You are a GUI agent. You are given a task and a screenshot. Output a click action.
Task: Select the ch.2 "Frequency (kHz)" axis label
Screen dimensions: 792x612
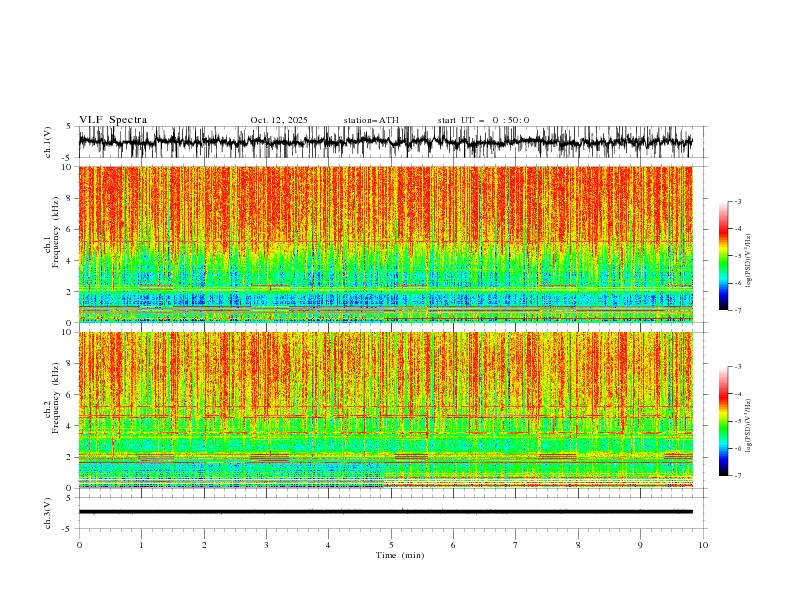pos(56,398)
